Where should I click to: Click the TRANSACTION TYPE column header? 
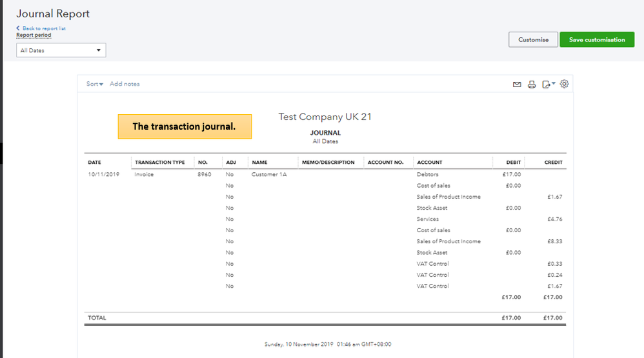point(160,162)
